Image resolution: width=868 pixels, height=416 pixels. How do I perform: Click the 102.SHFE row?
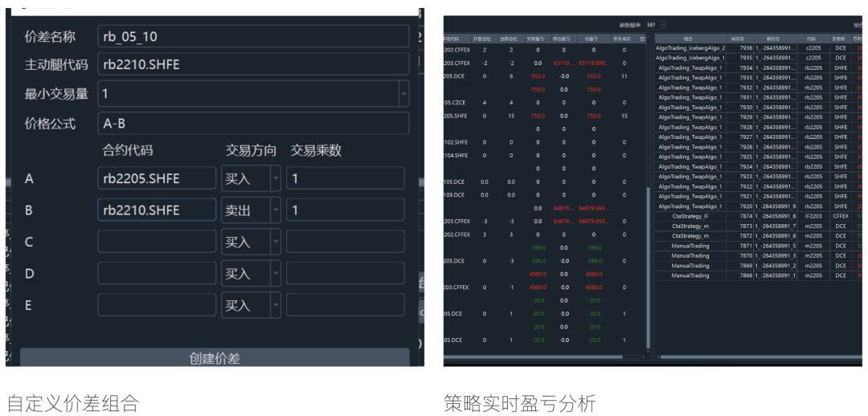(545, 141)
